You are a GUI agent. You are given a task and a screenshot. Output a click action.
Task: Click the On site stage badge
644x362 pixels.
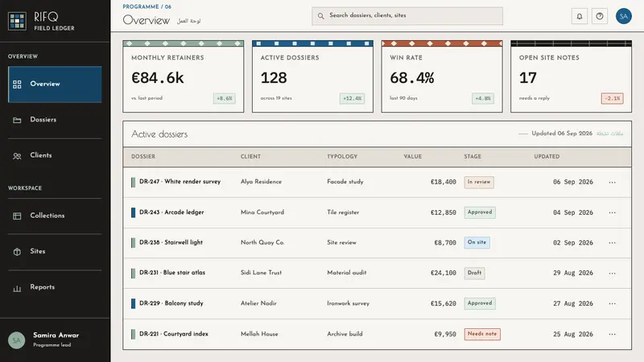point(477,243)
